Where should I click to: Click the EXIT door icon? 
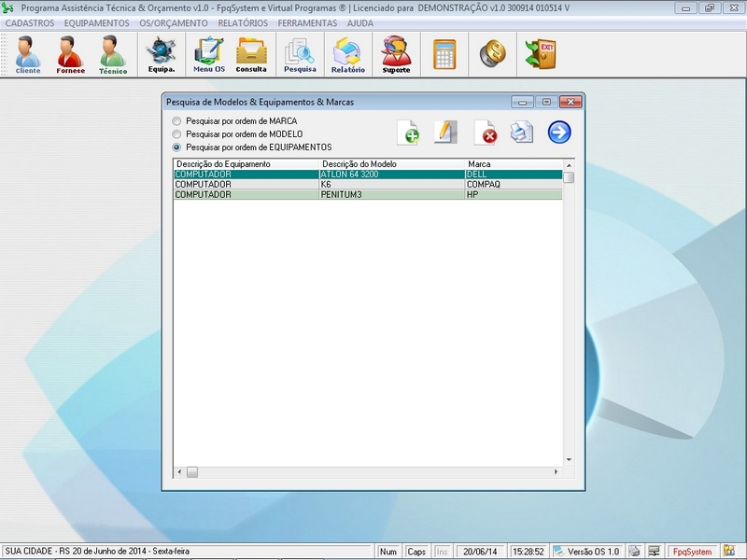tap(541, 54)
